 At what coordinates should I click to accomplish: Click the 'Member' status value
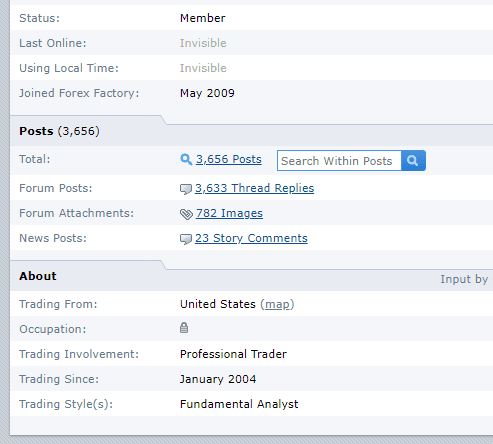(x=203, y=18)
